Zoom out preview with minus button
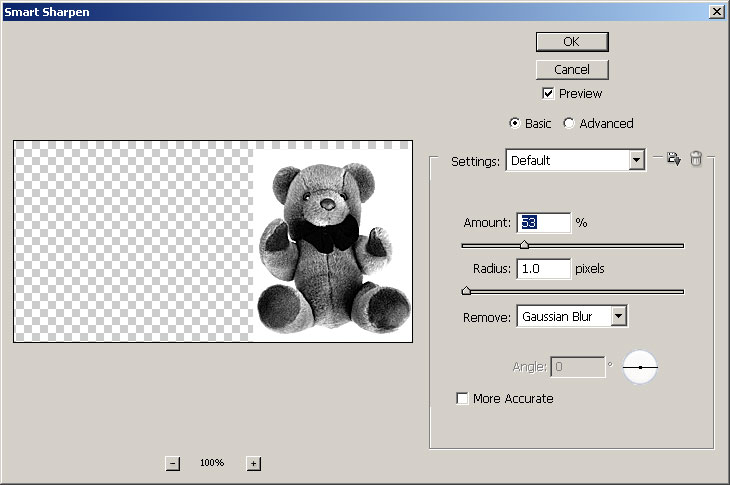Viewport: 730px width, 485px height. pyautogui.click(x=172, y=463)
